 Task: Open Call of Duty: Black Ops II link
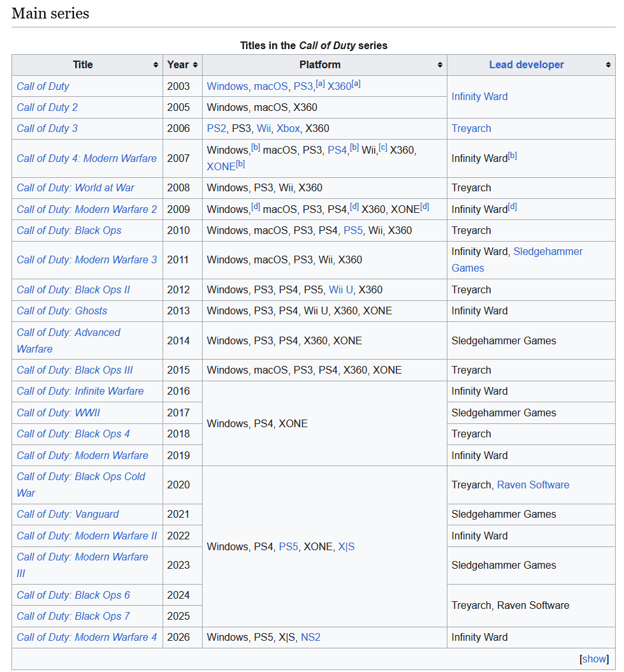tap(73, 289)
